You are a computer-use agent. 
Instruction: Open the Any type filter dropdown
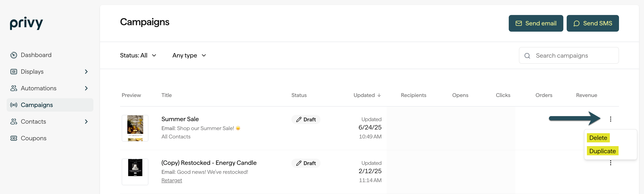point(189,55)
